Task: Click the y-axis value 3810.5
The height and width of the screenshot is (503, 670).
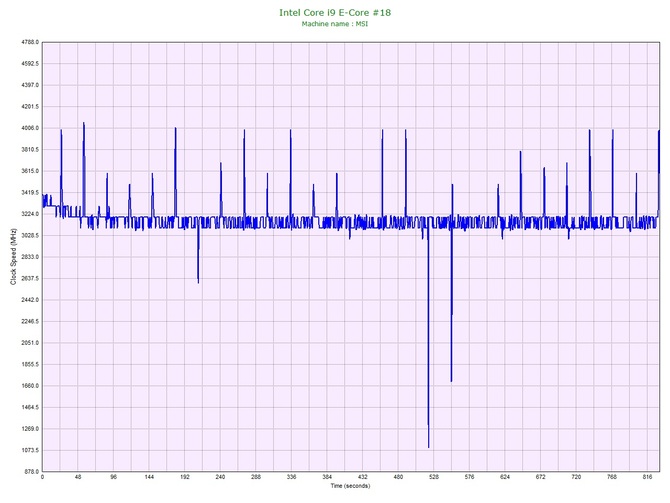Action: (x=30, y=150)
